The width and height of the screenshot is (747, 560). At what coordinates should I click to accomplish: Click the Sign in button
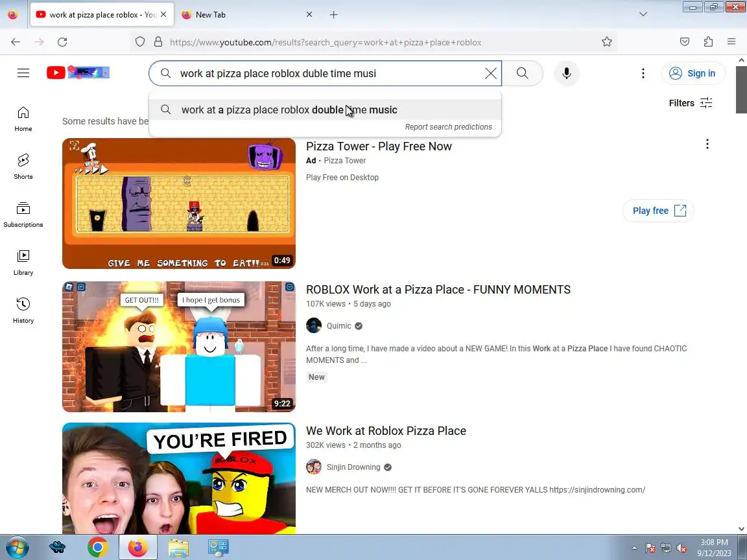(693, 73)
